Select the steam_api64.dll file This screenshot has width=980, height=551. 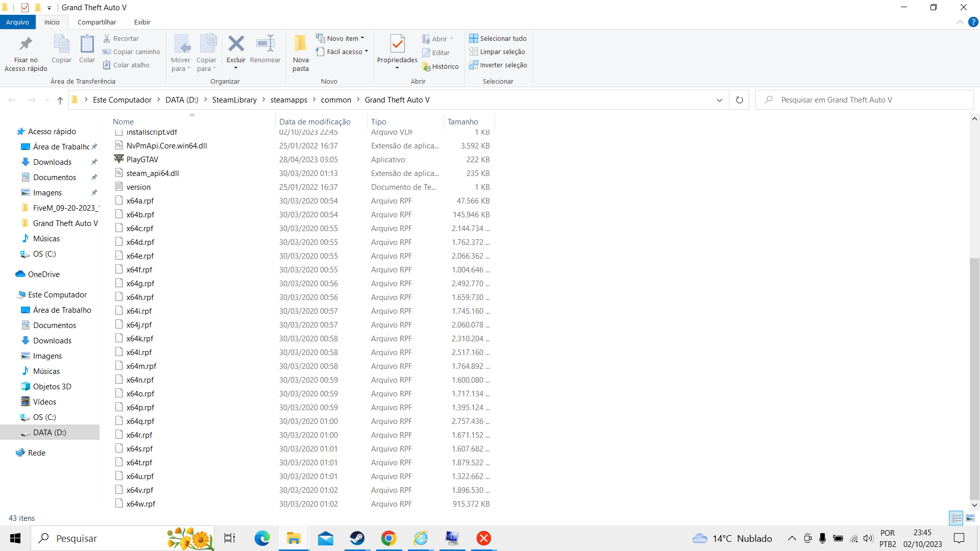click(153, 173)
